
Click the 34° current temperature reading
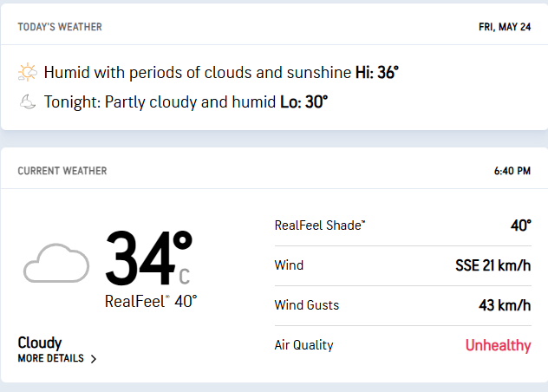[149, 258]
